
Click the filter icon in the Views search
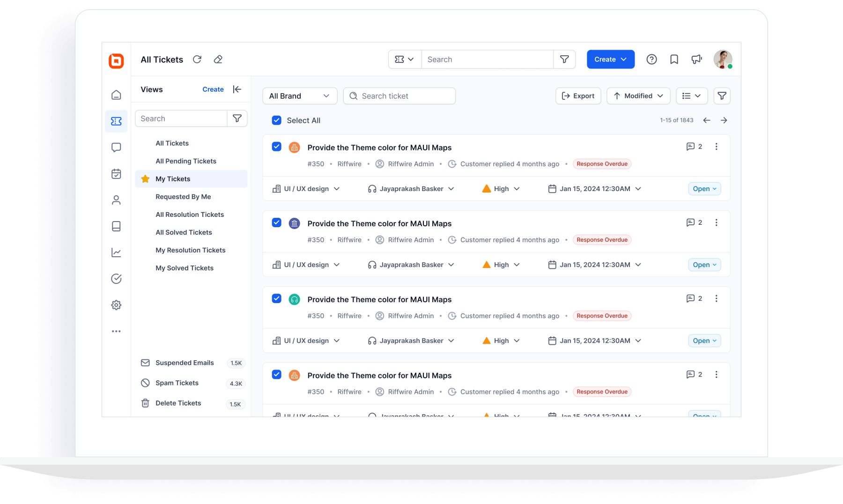[x=237, y=119]
